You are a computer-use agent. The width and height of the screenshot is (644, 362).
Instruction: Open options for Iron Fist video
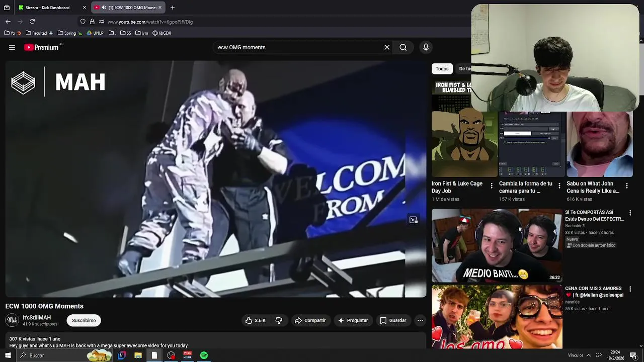tap(492, 186)
